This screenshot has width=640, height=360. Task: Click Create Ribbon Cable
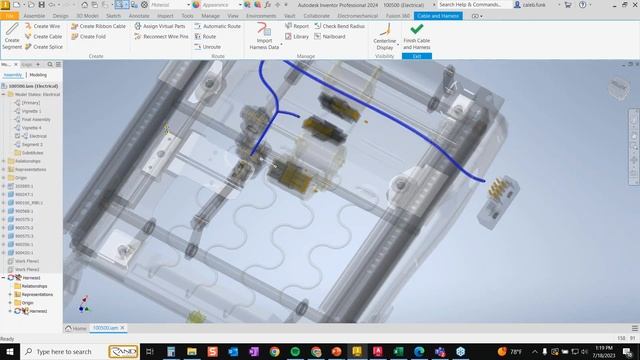[x=98, y=26]
